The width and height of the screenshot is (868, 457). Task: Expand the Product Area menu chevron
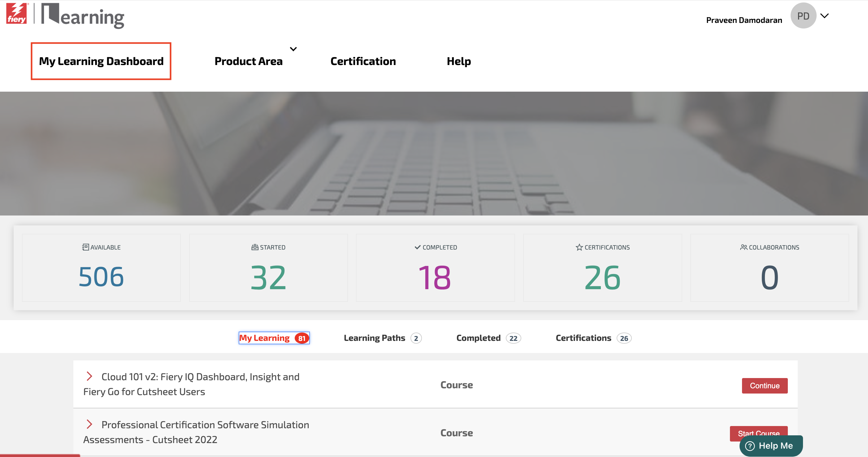click(293, 49)
